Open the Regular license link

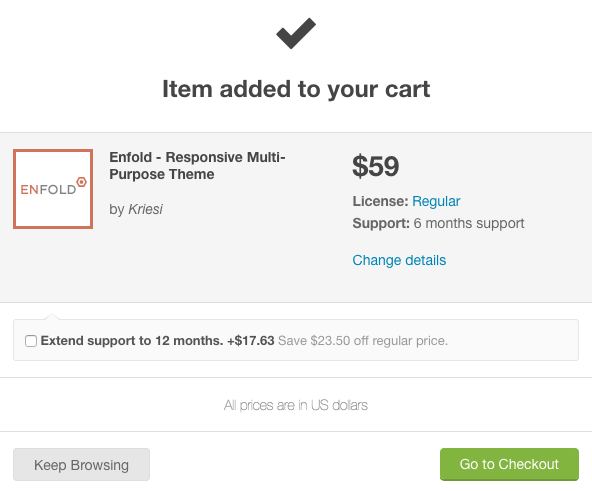[436, 201]
